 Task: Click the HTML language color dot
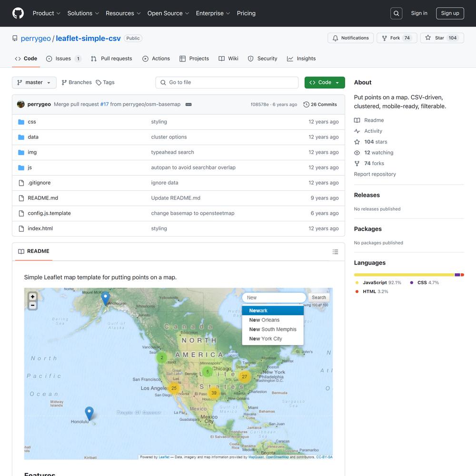(357, 292)
